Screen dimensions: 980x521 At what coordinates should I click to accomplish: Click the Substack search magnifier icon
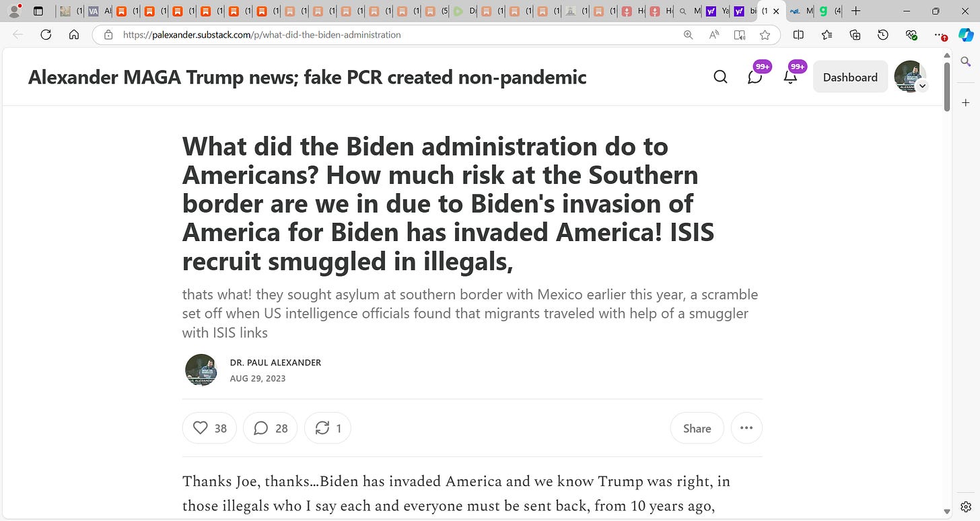click(720, 77)
